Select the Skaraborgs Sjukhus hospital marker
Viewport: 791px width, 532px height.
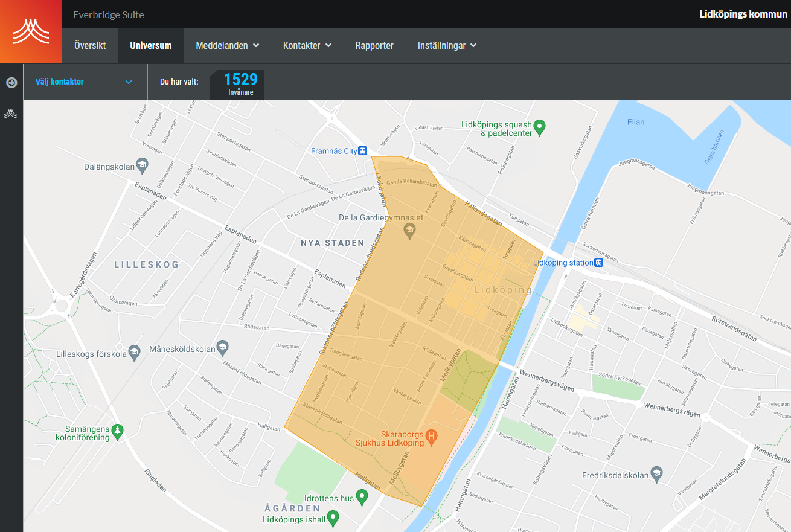pyautogui.click(x=431, y=435)
